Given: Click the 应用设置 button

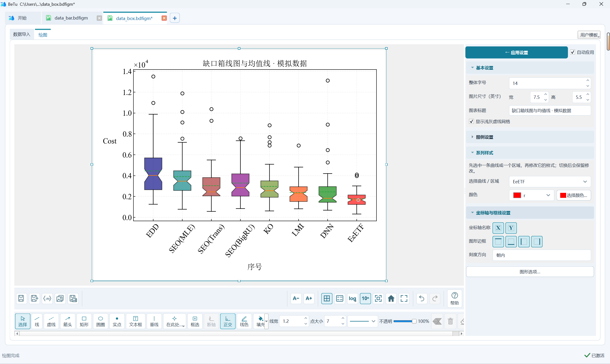Looking at the screenshot, I should coord(516,52).
